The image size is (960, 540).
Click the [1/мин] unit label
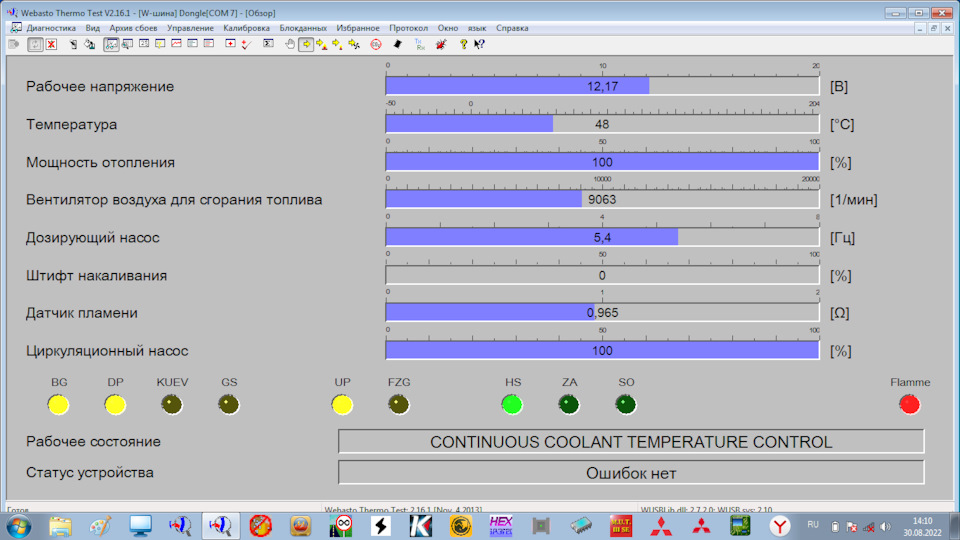853,200
